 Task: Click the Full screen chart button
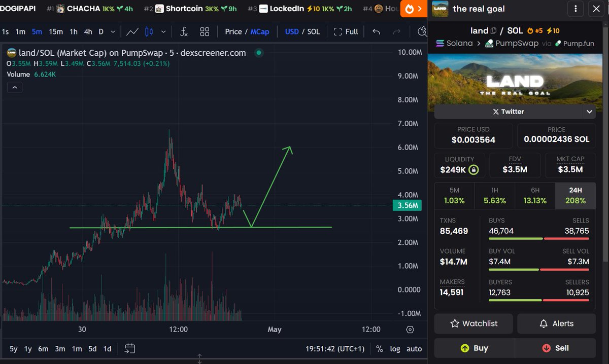point(346,31)
